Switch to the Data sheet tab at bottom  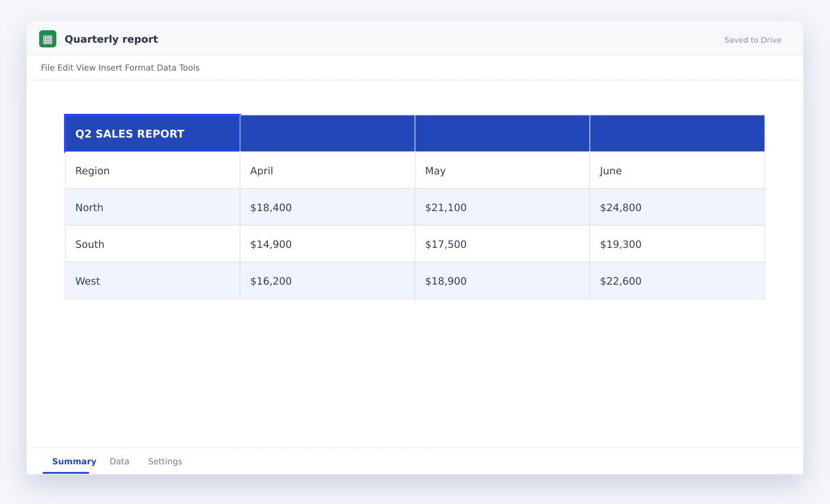pos(119,461)
